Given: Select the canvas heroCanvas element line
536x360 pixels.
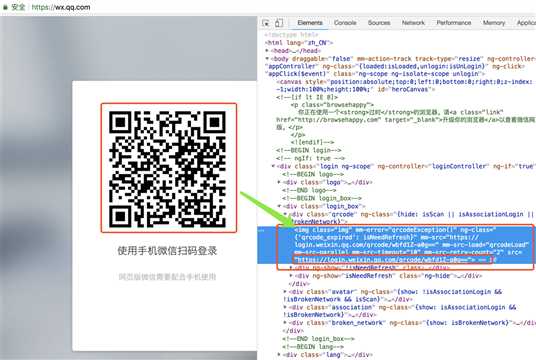Looking at the screenshot, I should [x=404, y=85].
